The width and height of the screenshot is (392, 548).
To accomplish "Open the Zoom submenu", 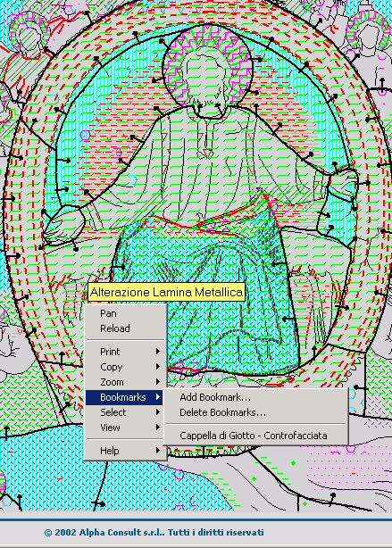I will click(x=125, y=382).
